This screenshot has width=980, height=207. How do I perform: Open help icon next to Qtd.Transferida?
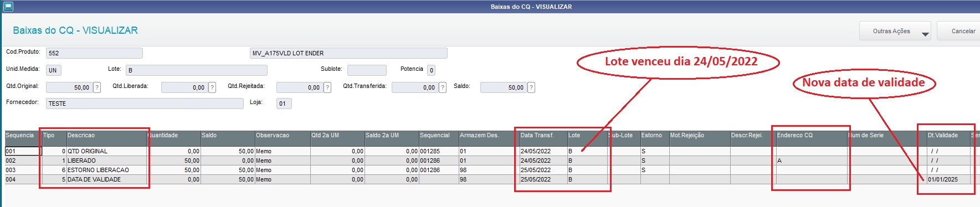[x=443, y=87]
